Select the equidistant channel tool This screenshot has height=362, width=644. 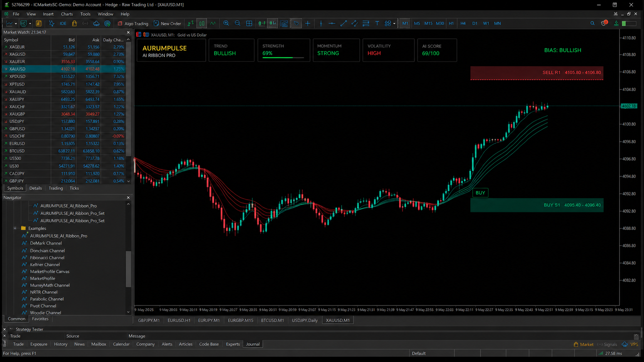(354, 23)
